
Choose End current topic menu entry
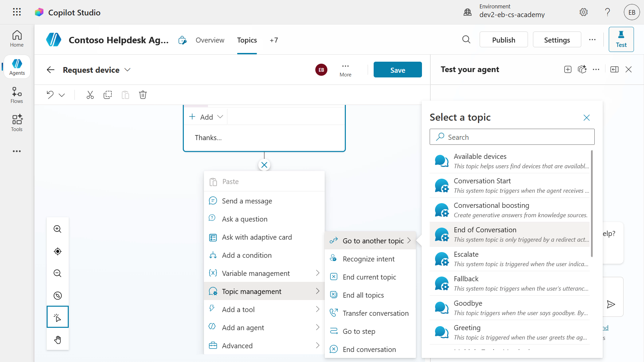[369, 277]
